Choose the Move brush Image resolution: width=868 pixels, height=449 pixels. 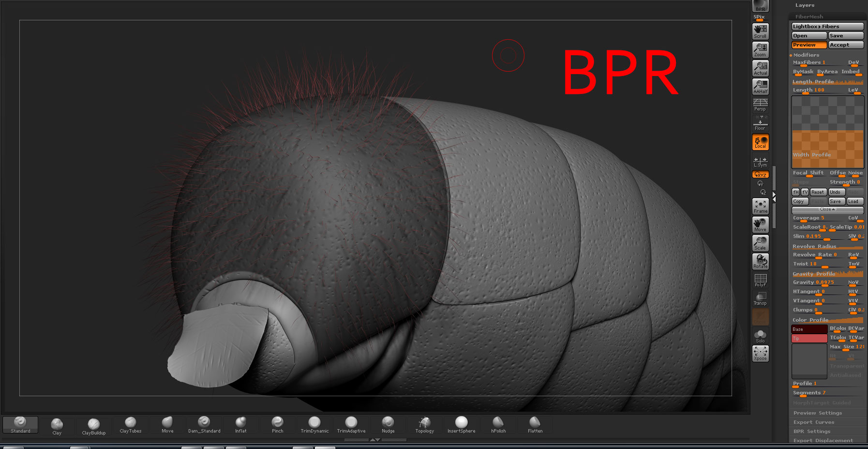167,425
